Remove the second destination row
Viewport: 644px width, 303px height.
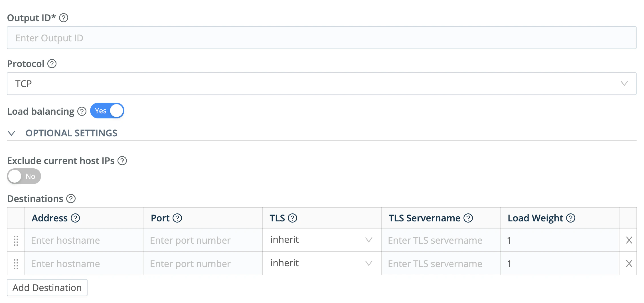629,263
